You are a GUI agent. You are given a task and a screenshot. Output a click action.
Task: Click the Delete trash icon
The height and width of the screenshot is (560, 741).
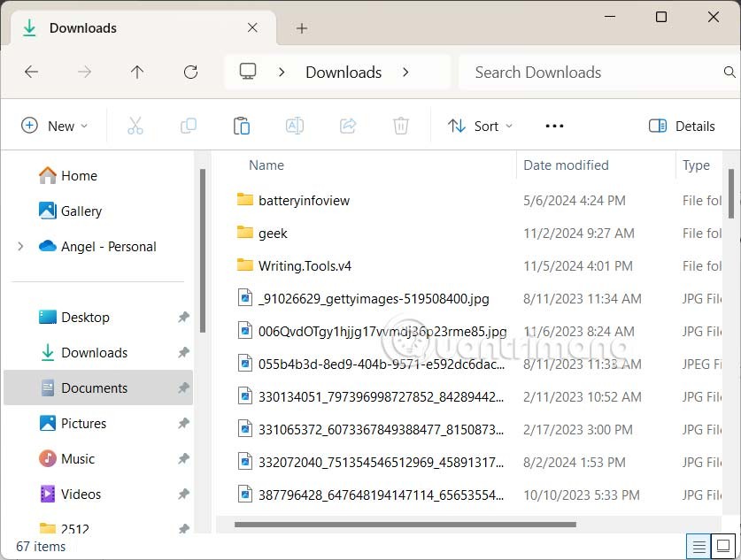pos(401,126)
